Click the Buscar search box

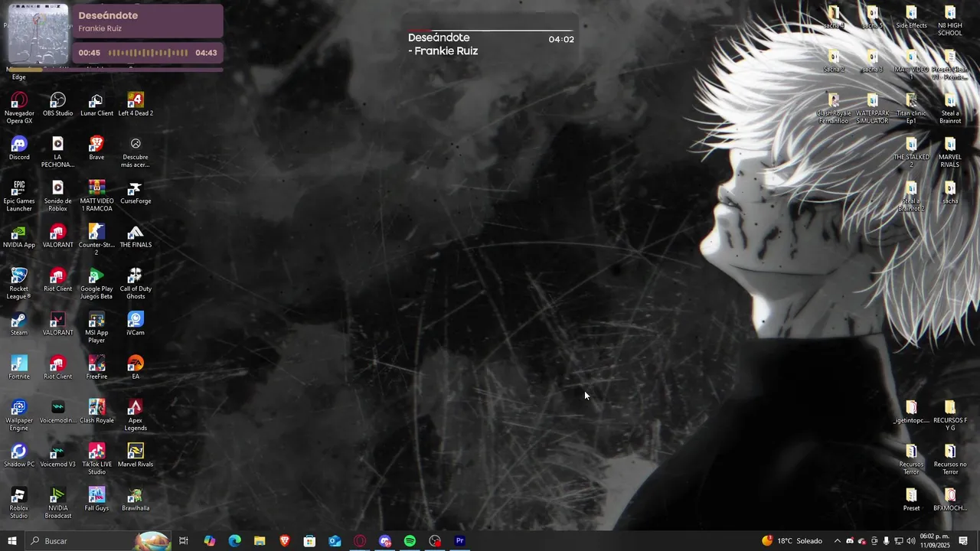click(x=98, y=541)
